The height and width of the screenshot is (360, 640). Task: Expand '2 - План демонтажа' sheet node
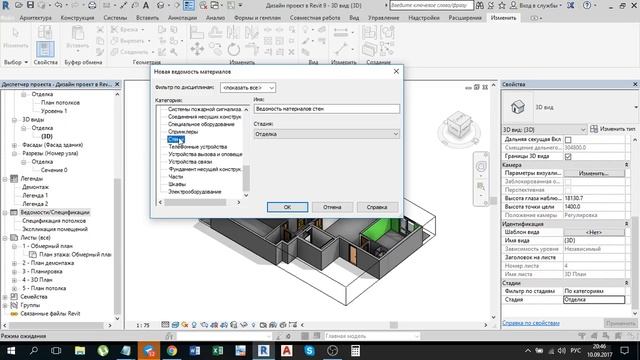pos(14,263)
